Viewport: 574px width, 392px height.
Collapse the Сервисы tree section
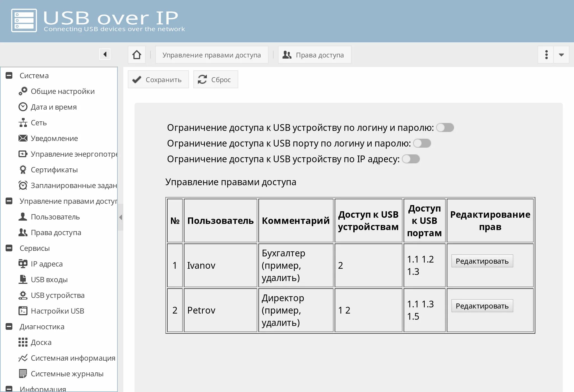coord(9,248)
